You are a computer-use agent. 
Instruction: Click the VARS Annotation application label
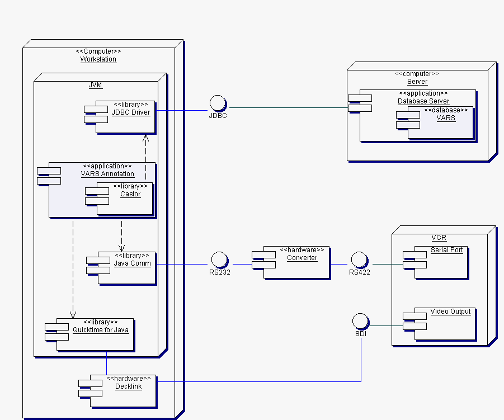pyautogui.click(x=108, y=174)
